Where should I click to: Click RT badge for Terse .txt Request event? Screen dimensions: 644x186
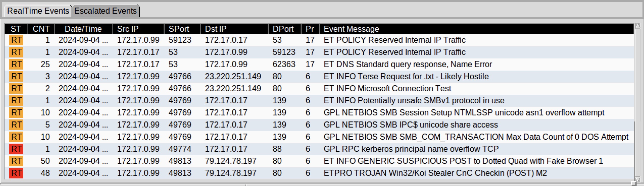tap(16, 76)
